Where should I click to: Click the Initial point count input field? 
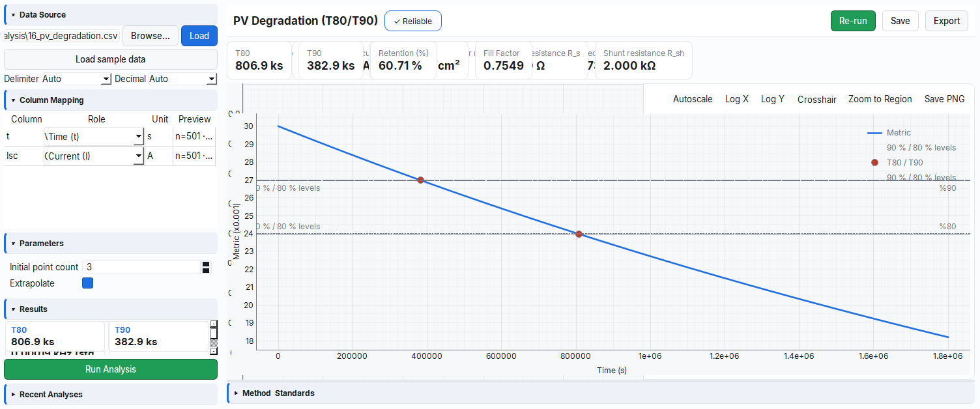point(141,267)
